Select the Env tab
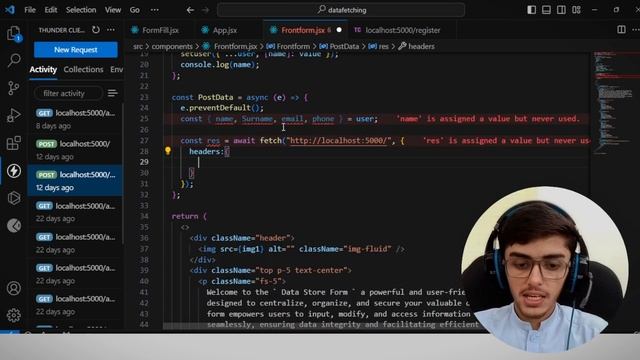The height and width of the screenshot is (360, 640). [x=116, y=69]
